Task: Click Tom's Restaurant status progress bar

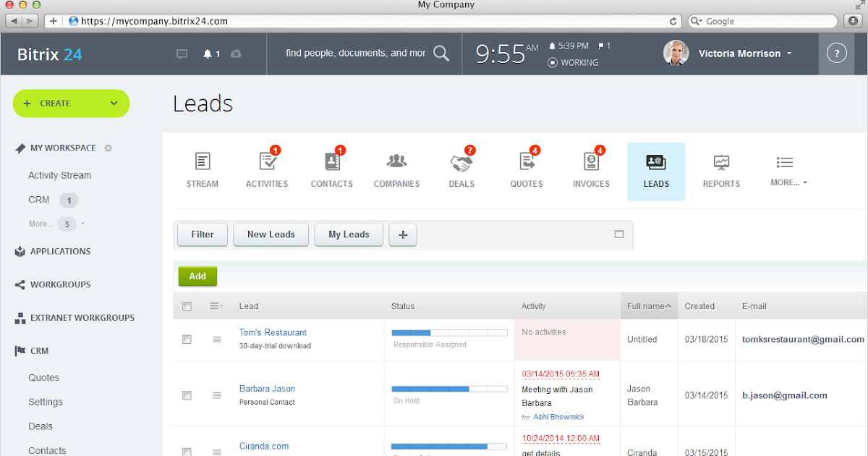Action: tap(449, 333)
